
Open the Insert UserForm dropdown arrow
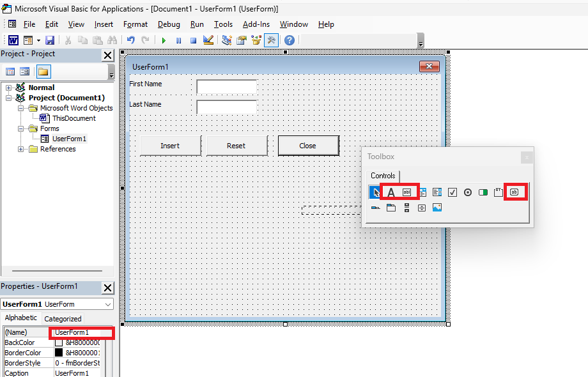pos(38,40)
